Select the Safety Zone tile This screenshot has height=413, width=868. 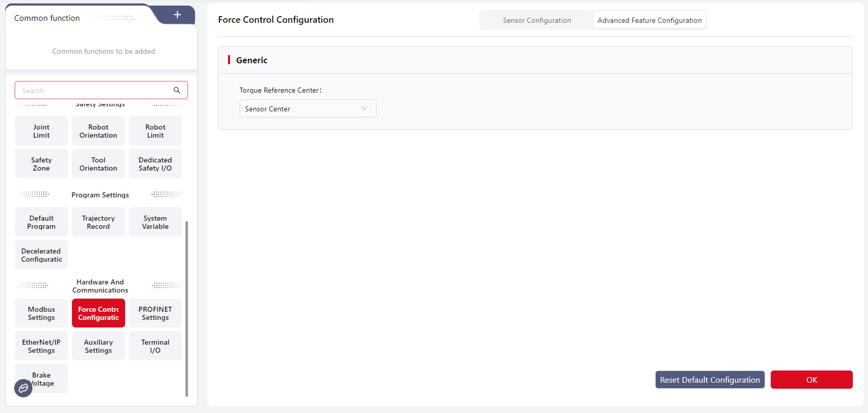click(41, 164)
